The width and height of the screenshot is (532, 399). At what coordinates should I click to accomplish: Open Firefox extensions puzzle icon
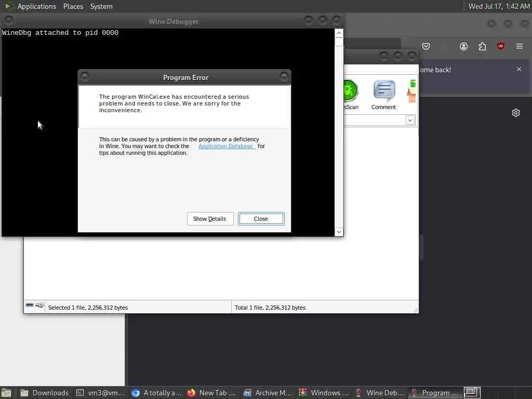click(482, 46)
